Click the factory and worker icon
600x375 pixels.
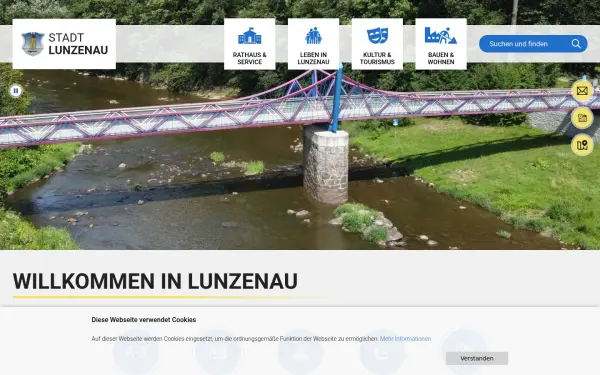click(x=441, y=36)
